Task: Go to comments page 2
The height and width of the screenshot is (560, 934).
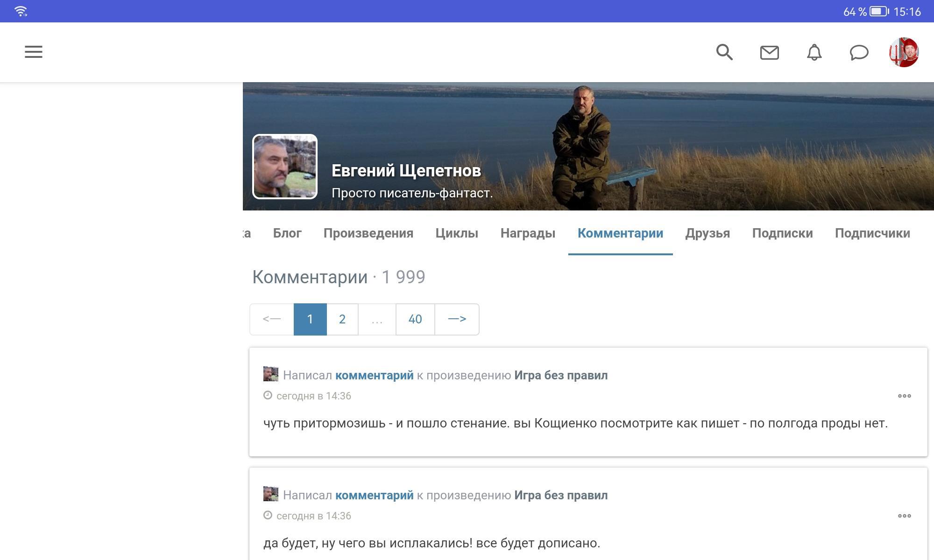Action: pos(342,319)
